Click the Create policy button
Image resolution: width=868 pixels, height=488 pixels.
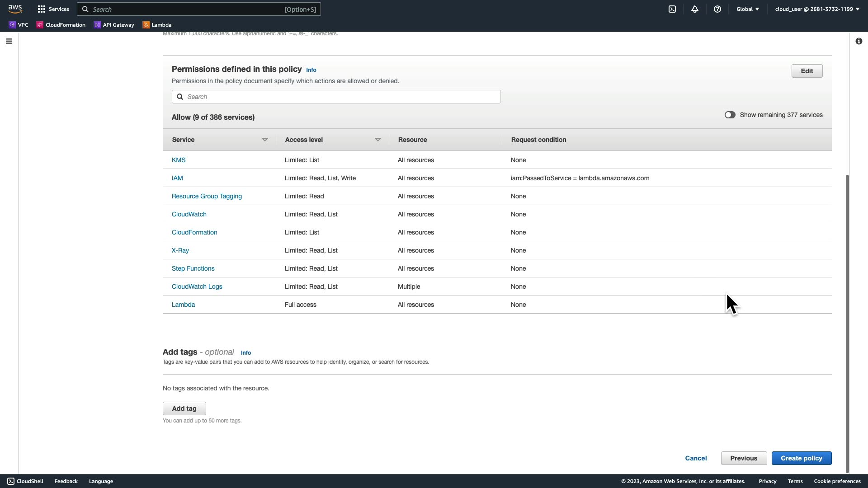tap(801, 458)
